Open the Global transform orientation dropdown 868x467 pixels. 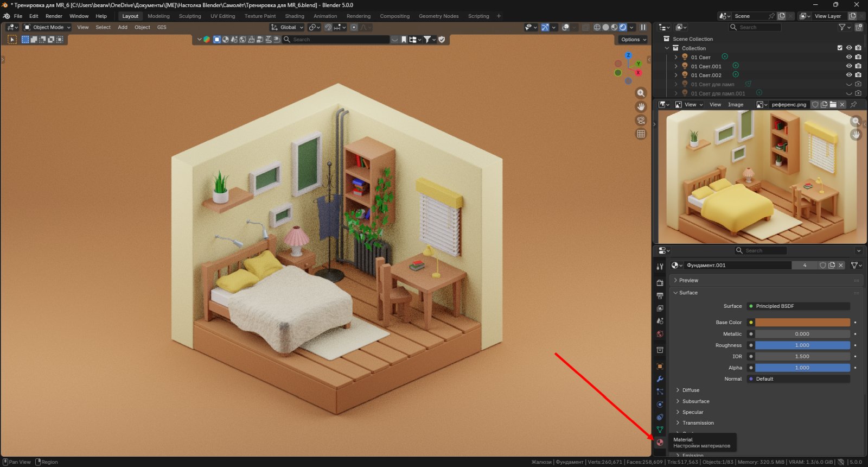tap(288, 27)
